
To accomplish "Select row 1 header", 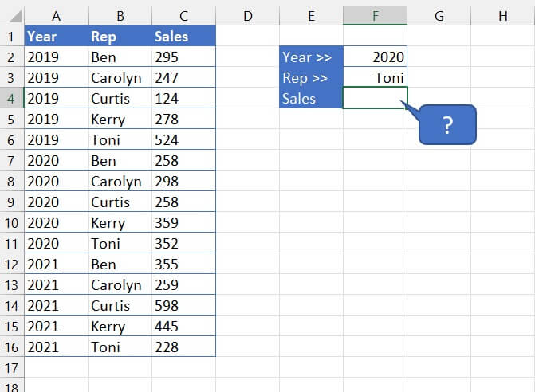I will tap(12, 37).
